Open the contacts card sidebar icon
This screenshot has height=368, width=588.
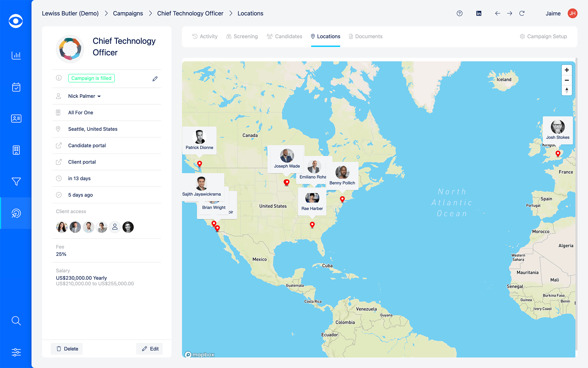(16, 119)
